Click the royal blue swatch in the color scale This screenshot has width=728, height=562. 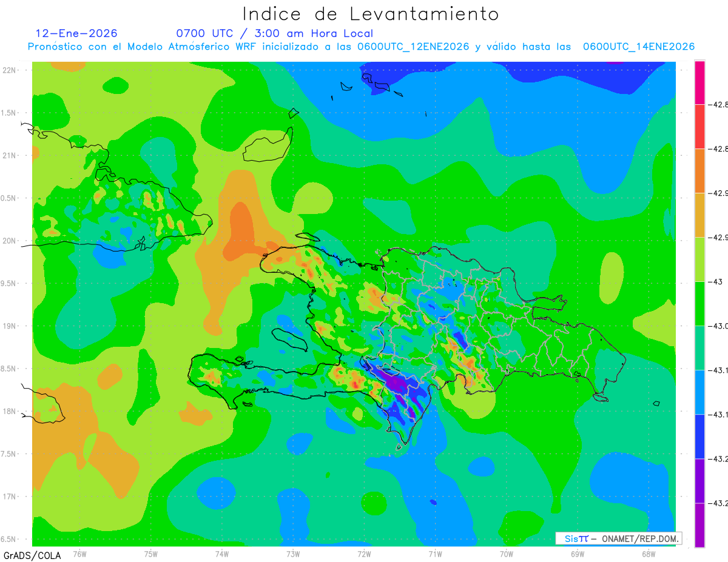699,436
